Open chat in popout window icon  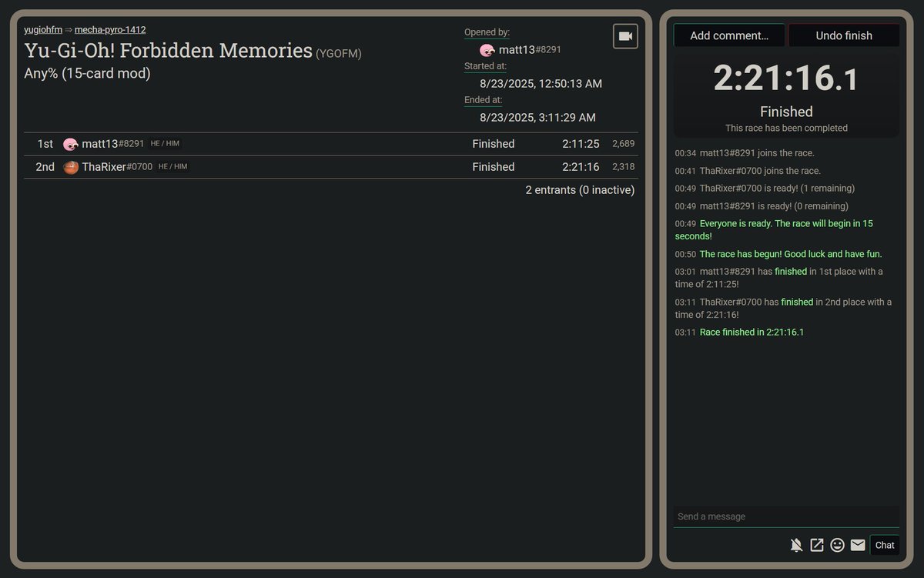[817, 545]
